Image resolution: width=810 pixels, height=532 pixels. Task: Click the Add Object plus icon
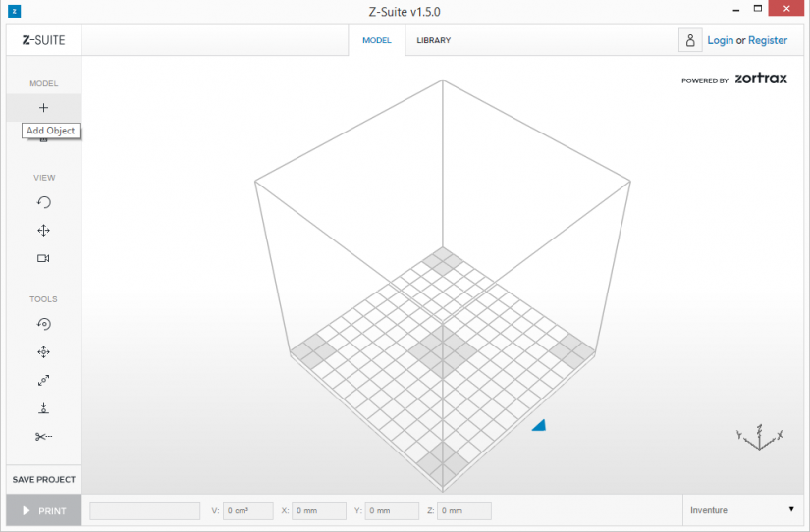[44, 107]
